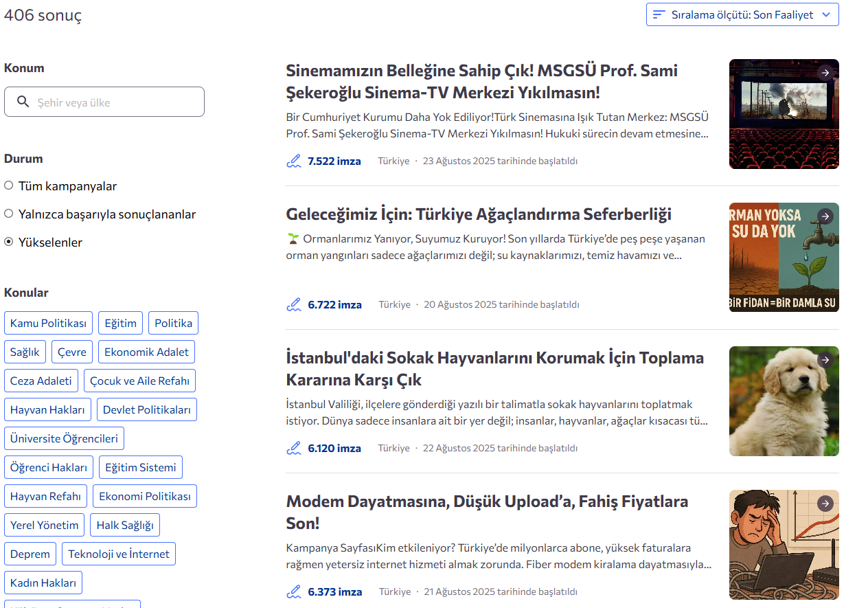Click the Şehir veya ülke input field

pos(104,102)
